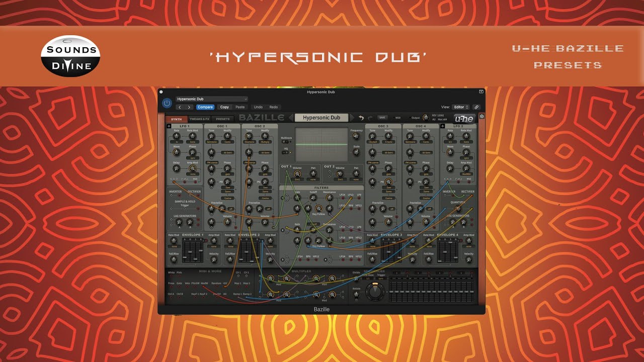Click the Sequencer Rotate knob
This screenshot has width=644, height=362.
pos(357,295)
